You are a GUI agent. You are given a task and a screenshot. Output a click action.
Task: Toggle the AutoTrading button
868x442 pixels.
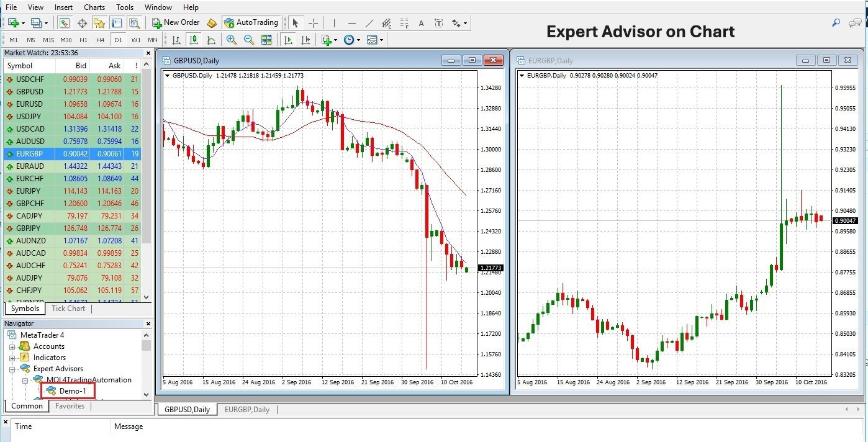(x=251, y=23)
